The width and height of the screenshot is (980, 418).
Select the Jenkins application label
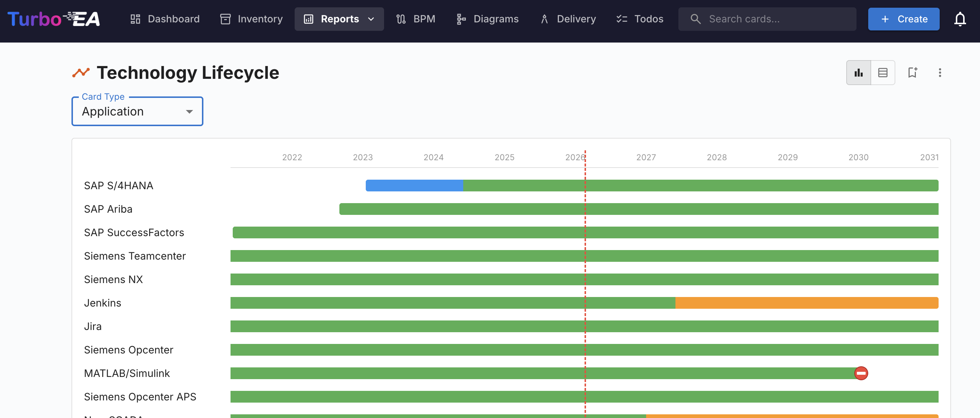[103, 302]
